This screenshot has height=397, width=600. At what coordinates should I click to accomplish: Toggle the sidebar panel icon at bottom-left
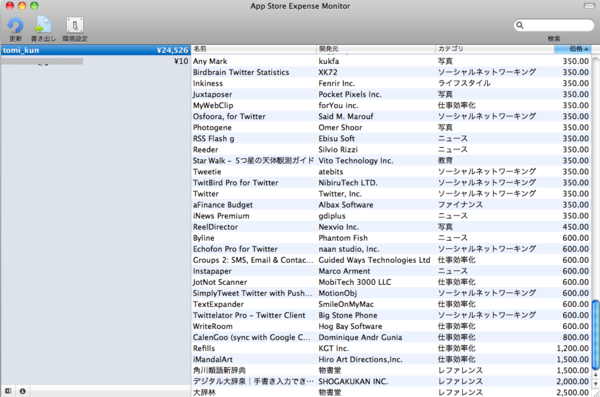tap(8, 391)
